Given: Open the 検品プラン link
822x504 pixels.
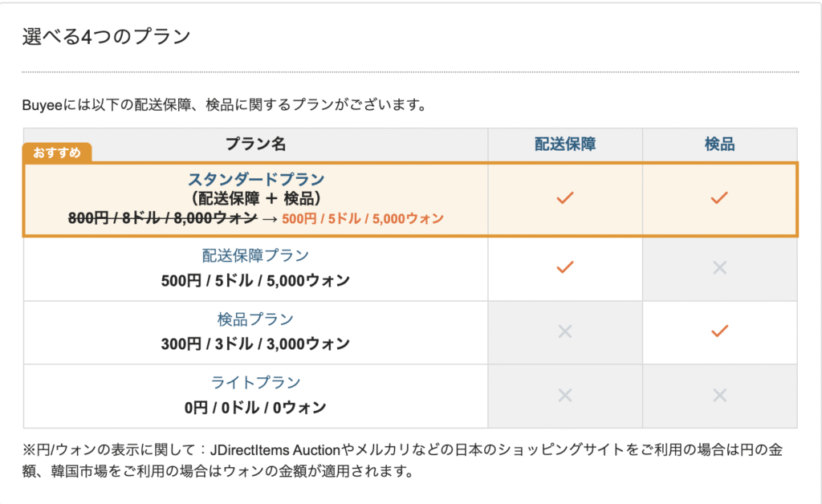Looking at the screenshot, I should [x=255, y=319].
